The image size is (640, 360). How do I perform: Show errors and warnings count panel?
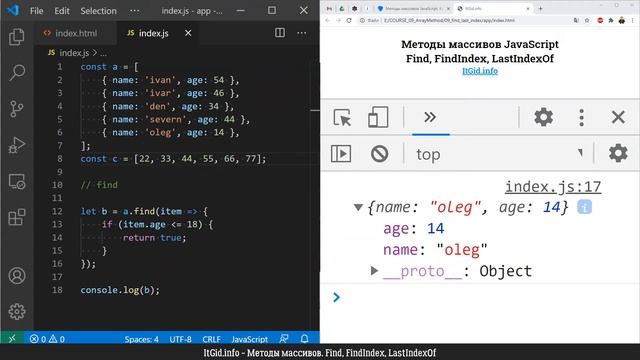click(47, 339)
